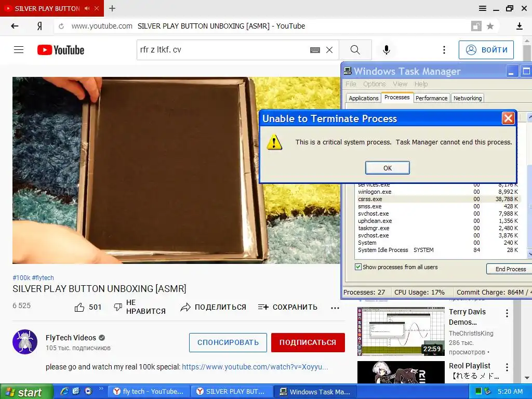Select uphclean.exe process row
Viewport: 532px width, 399px height.
(x=437, y=221)
